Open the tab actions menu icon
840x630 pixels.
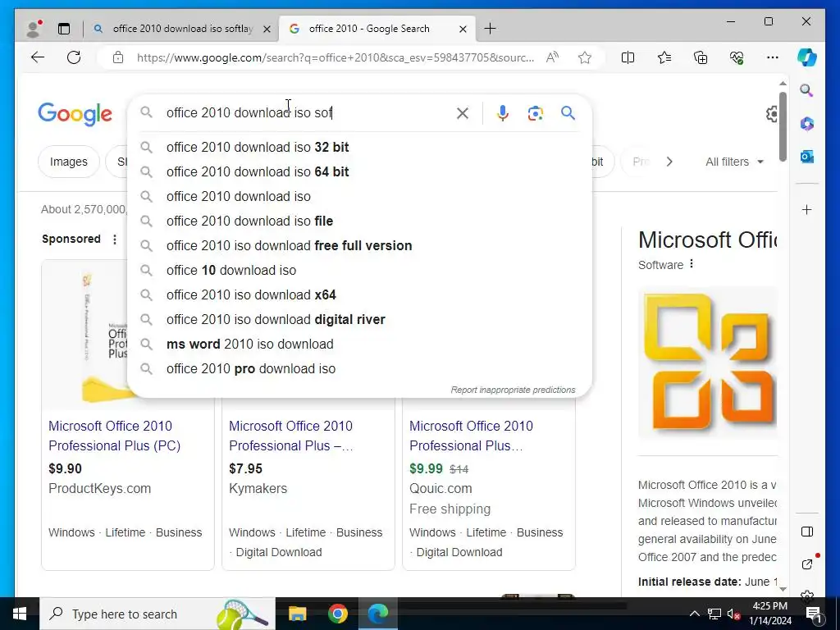point(64,29)
